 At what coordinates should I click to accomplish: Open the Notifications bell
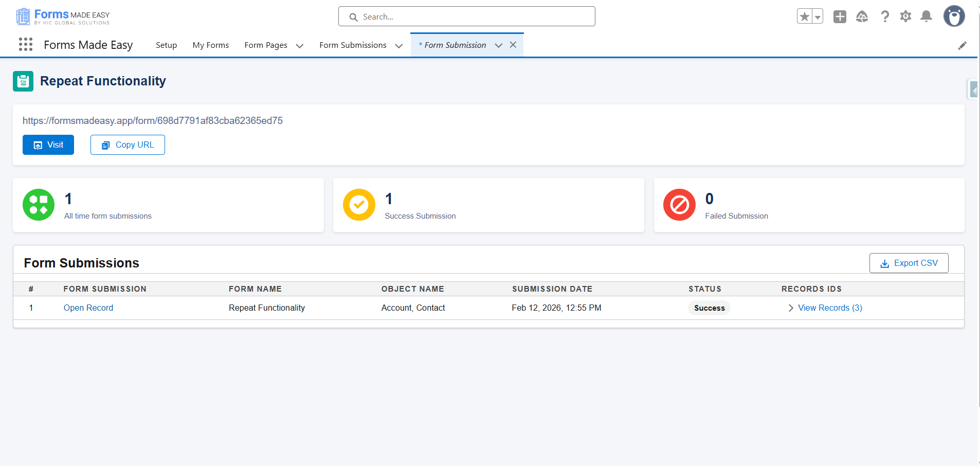point(926,17)
